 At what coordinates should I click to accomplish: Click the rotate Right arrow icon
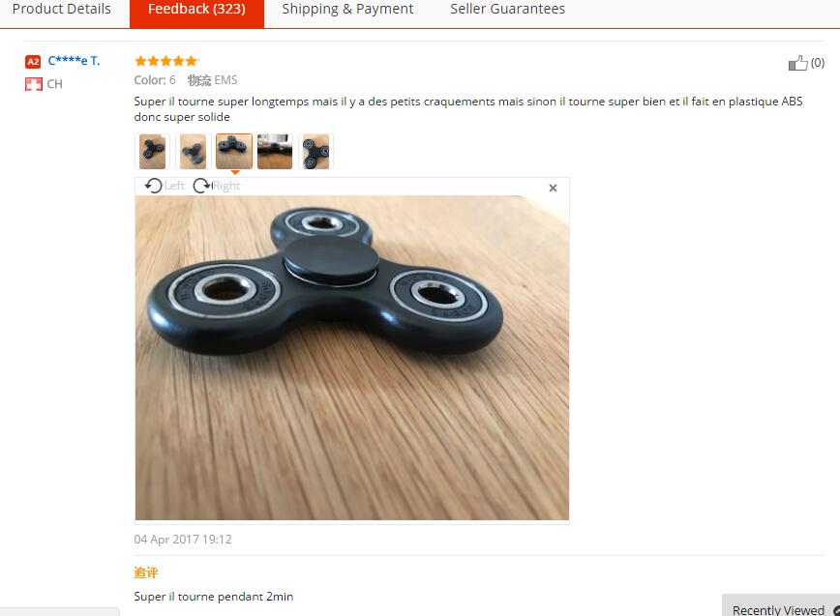(x=202, y=186)
